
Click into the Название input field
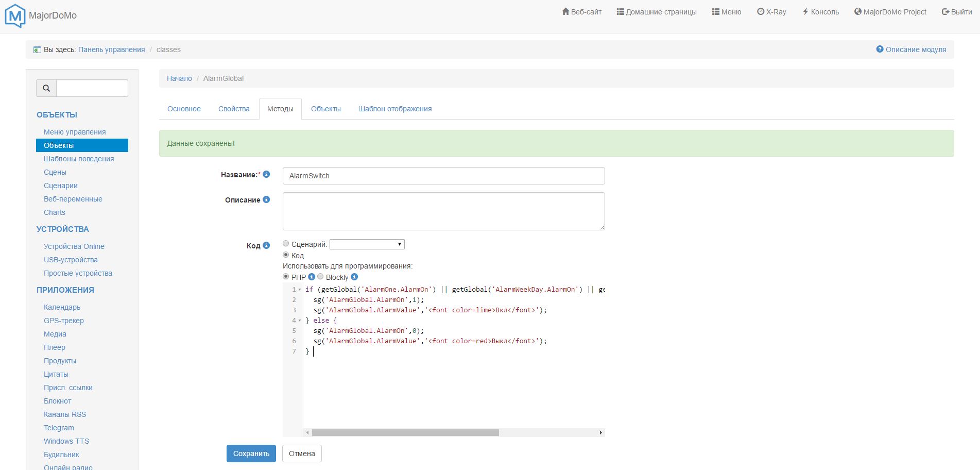tap(443, 176)
